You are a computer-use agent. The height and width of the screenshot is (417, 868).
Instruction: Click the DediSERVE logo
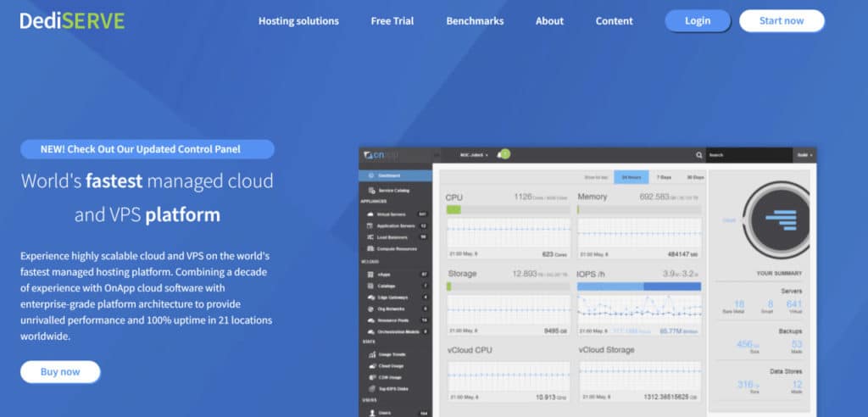click(72, 20)
